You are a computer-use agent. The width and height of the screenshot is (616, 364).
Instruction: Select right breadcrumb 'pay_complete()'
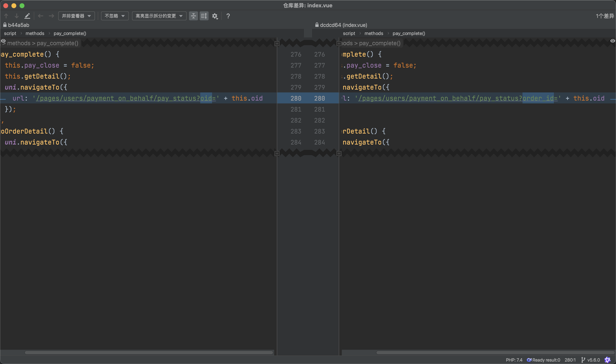coord(409,33)
